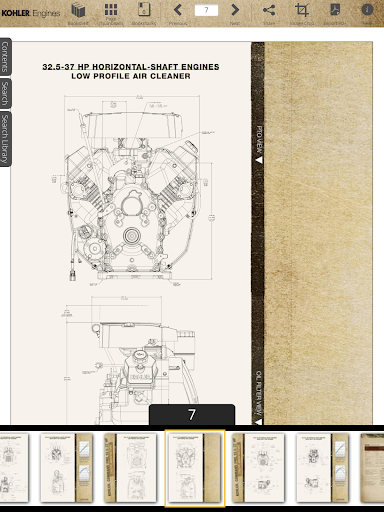This screenshot has width=384, height=512.
Task: Open the Bookshelf icon
Action: pyautogui.click(x=78, y=11)
